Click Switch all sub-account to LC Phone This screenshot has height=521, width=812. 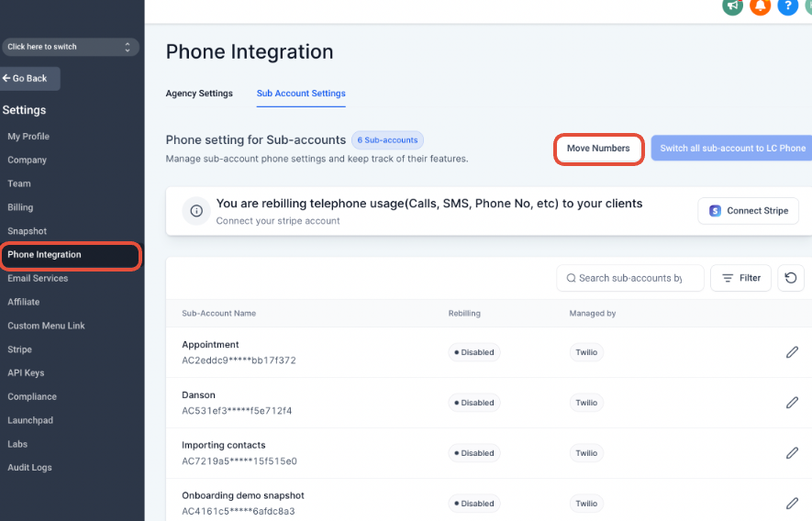point(731,149)
